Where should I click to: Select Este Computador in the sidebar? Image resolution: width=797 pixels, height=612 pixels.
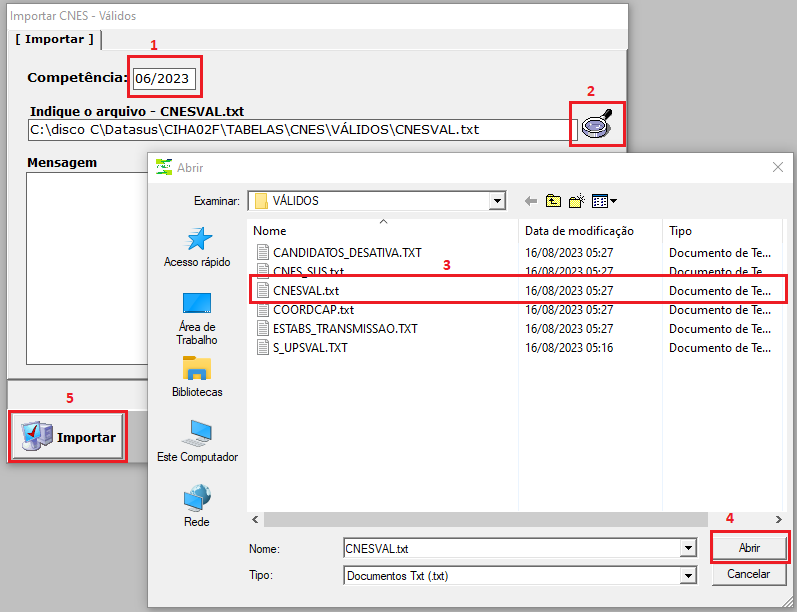pos(197,441)
